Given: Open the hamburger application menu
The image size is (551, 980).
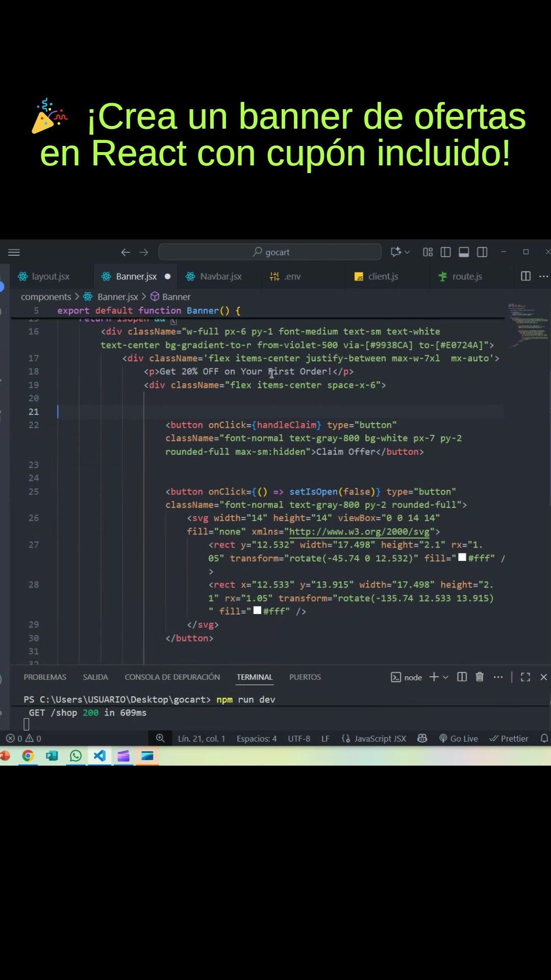Looking at the screenshot, I should coord(14,252).
